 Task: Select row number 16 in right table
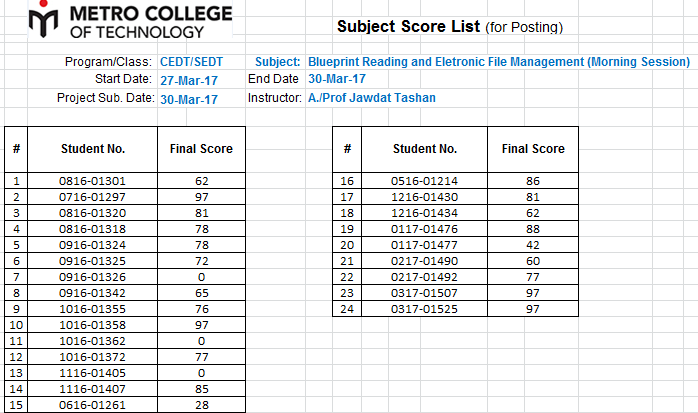[347, 181]
